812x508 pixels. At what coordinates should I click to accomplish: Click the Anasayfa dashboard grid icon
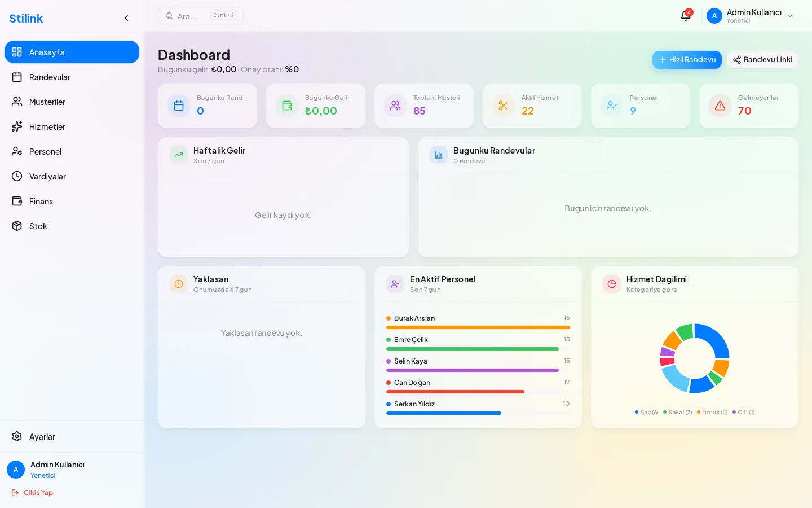point(17,52)
